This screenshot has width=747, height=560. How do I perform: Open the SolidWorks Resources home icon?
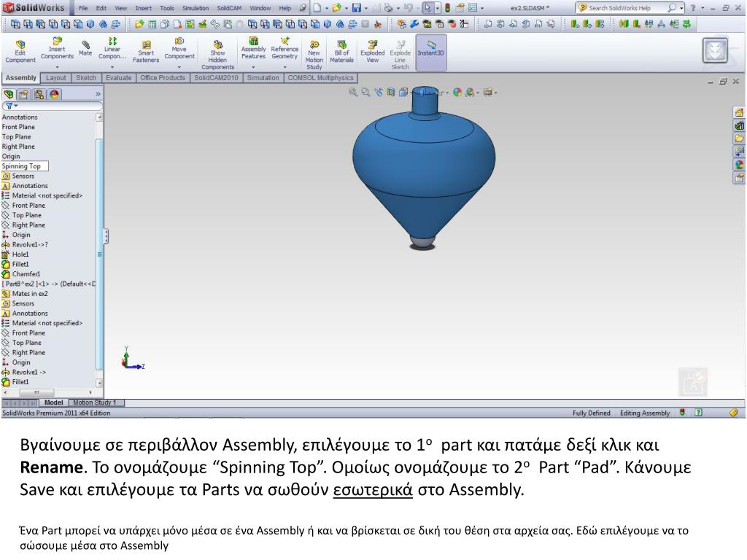click(x=739, y=112)
